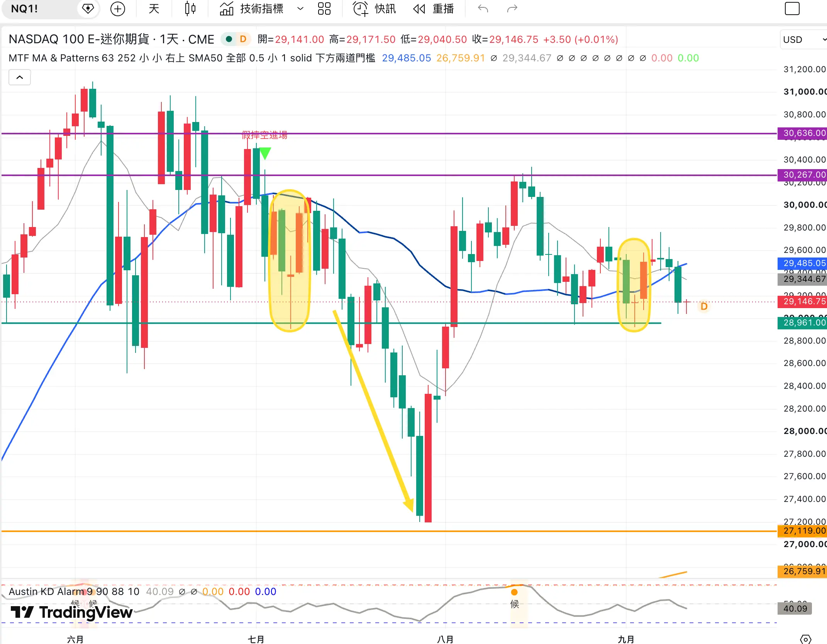The image size is (827, 644).
Task: Change the 天 timeframe interval
Action: [154, 8]
